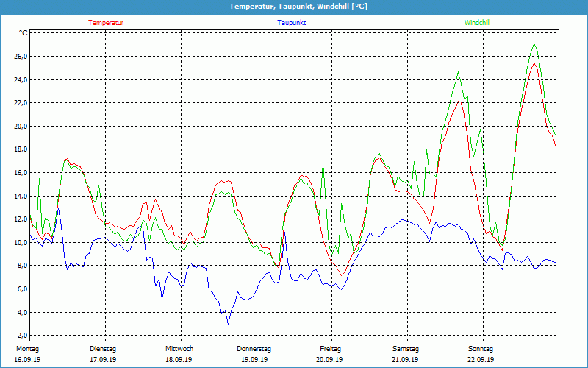Click the green Windchill legend label
This screenshot has width=588, height=368.
[x=477, y=23]
